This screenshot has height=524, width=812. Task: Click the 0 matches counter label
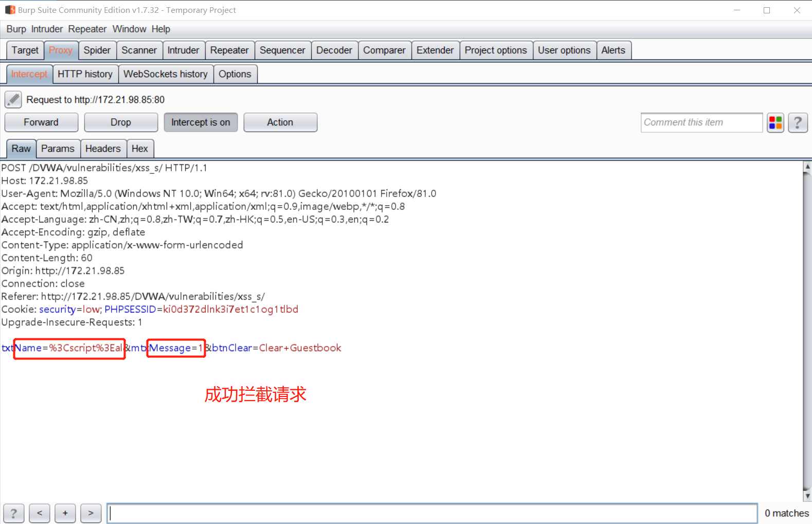click(787, 513)
